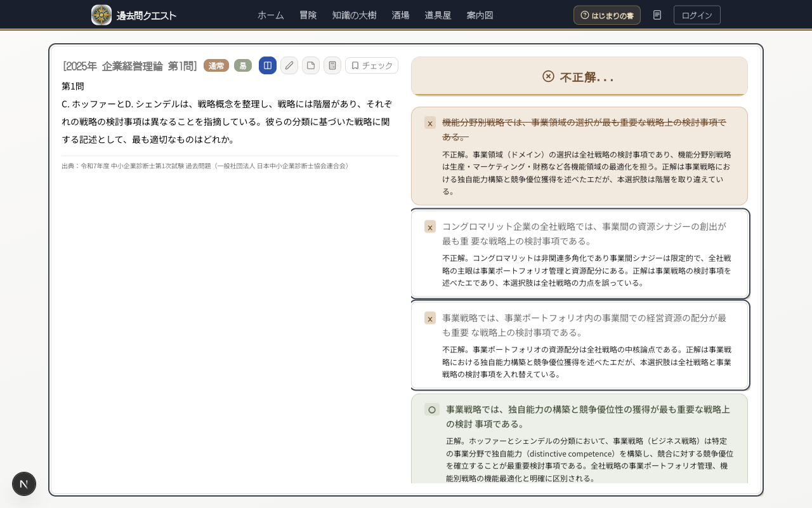This screenshot has height=508, width=812.
Task: Click explanation starting 不正解。事業ポートフォリオの資源配分
Action: (587, 362)
